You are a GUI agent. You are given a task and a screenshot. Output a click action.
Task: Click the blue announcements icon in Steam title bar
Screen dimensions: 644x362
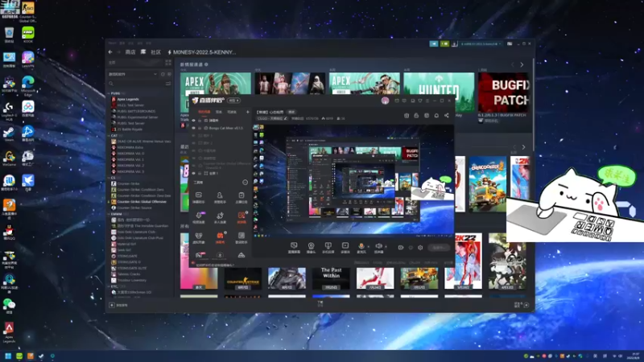coord(434,43)
